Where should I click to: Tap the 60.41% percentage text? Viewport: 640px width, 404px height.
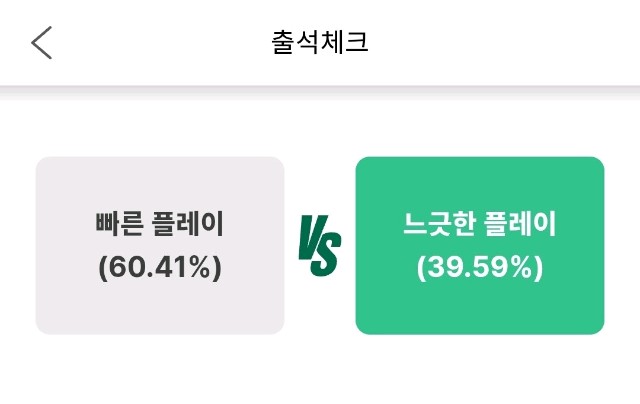[160, 268]
